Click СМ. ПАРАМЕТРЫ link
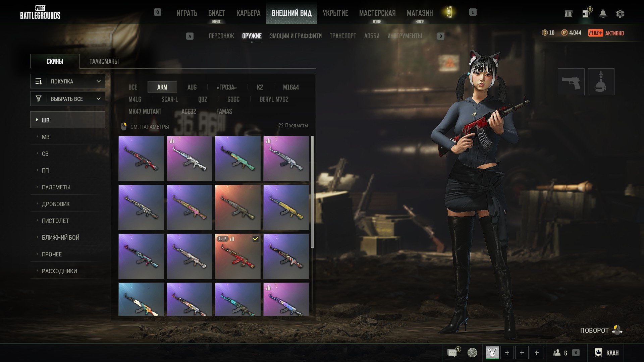This screenshot has width=644, height=362. tap(149, 127)
